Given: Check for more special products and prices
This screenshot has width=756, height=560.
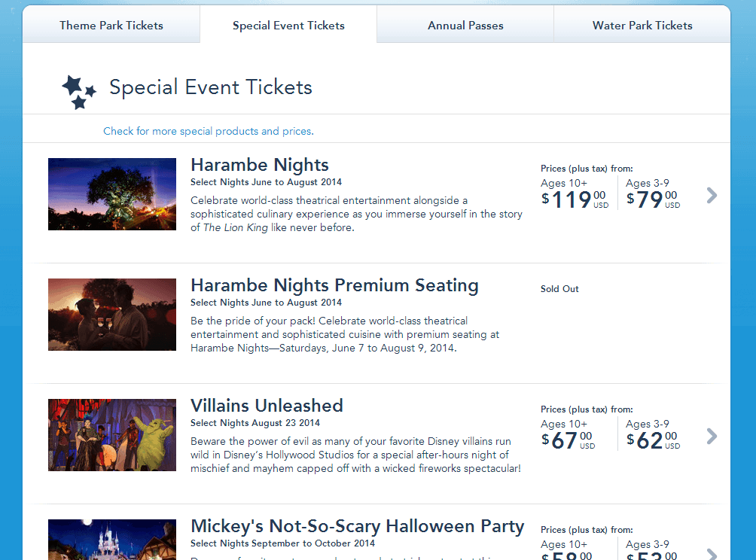Looking at the screenshot, I should (209, 131).
